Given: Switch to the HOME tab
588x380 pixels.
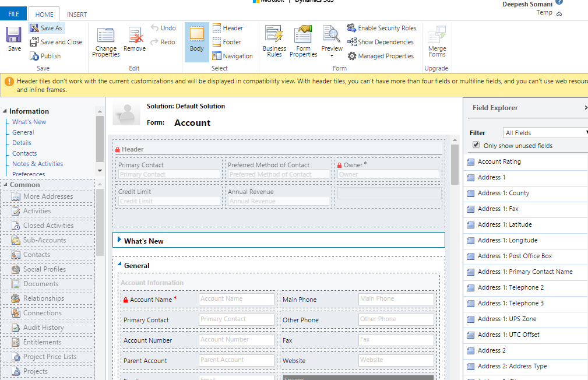Looking at the screenshot, I should point(44,14).
